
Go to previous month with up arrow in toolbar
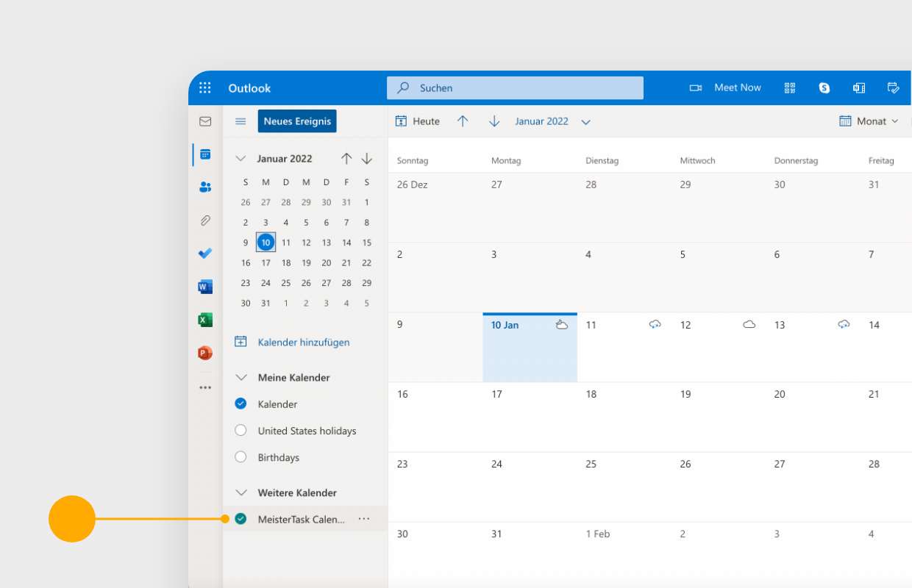463,121
